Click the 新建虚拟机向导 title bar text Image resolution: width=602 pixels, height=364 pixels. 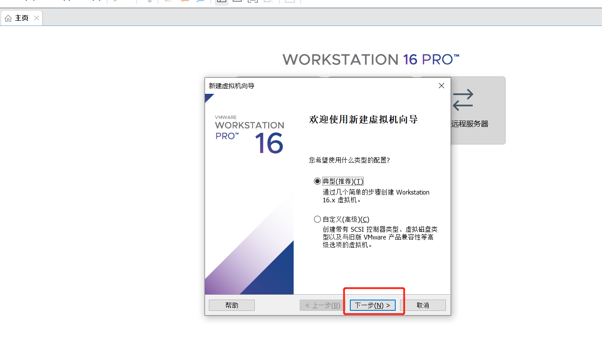231,86
